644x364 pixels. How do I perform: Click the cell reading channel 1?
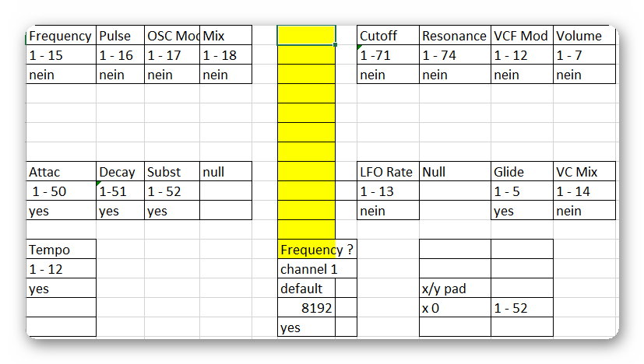pyautogui.click(x=317, y=269)
